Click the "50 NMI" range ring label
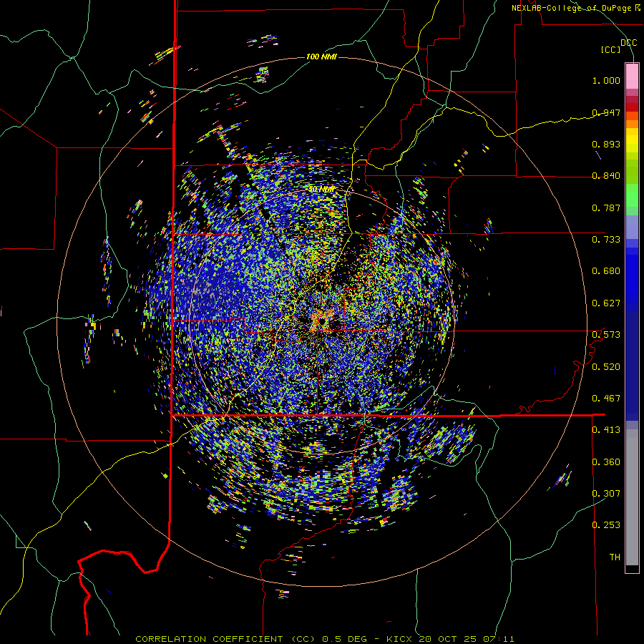 (x=321, y=190)
